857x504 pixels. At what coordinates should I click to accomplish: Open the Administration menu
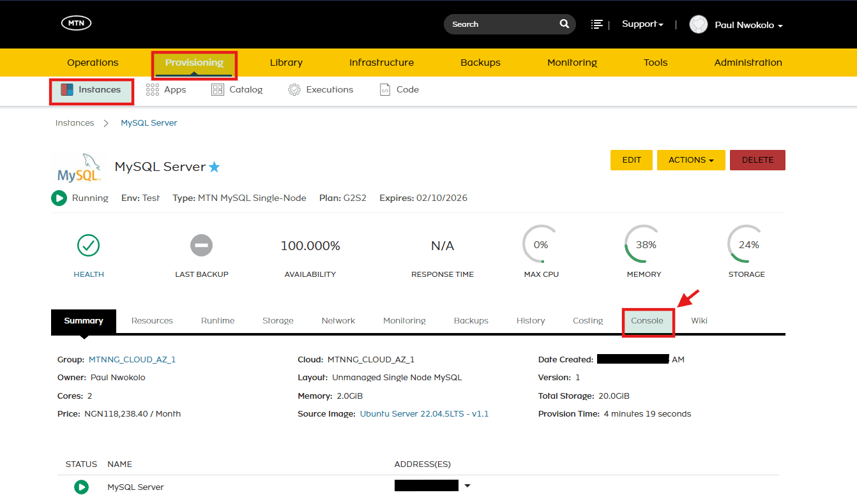point(748,63)
